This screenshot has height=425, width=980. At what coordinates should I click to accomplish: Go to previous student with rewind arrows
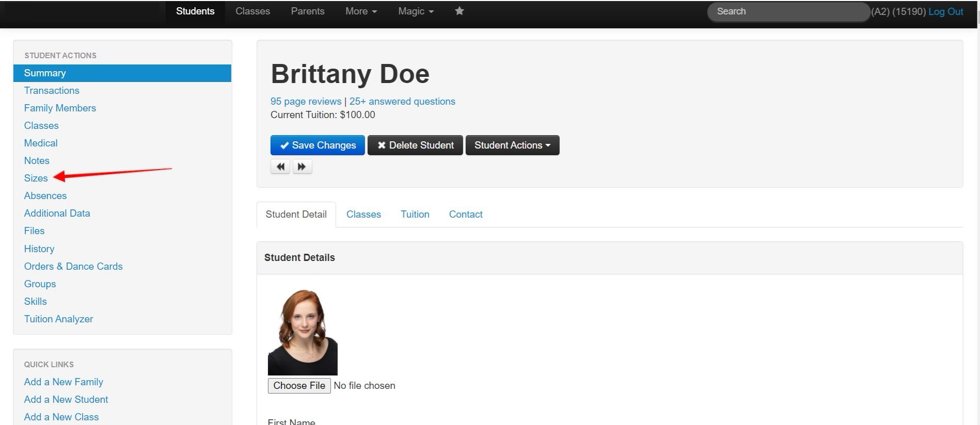[x=280, y=167]
